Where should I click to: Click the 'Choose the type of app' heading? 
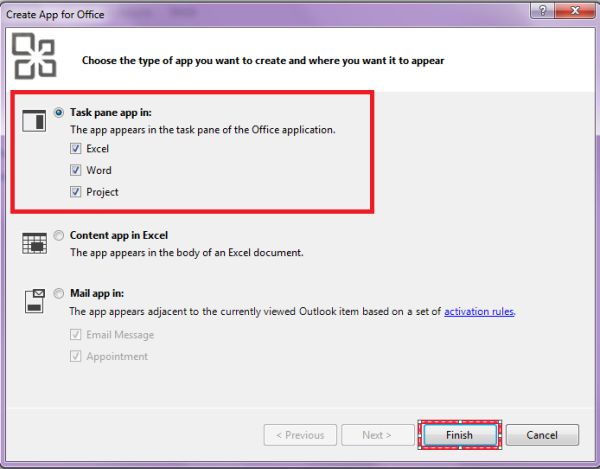(x=263, y=60)
